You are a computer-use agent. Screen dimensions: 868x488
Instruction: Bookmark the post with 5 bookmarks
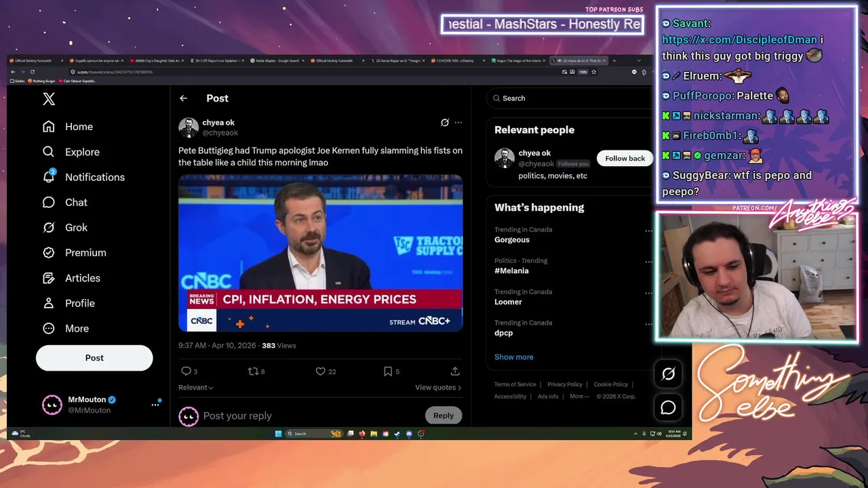coord(391,371)
